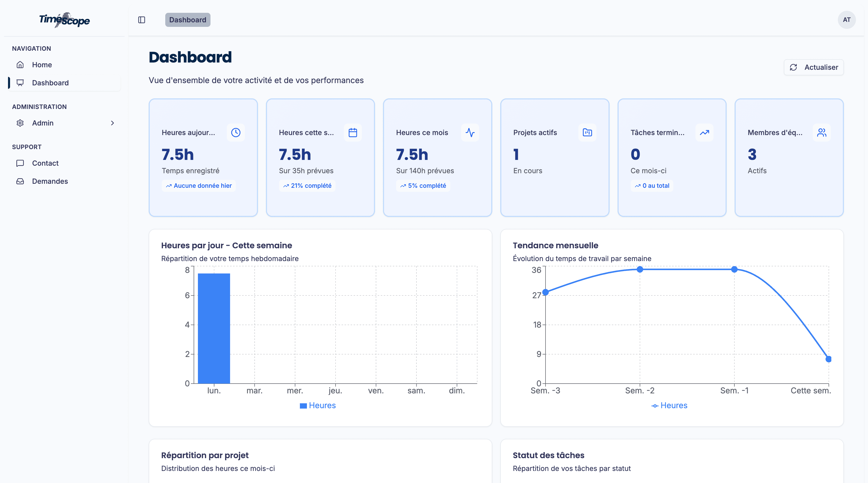Click the Contact speech bubble icon
Viewport: 868px width, 483px height.
(20, 163)
